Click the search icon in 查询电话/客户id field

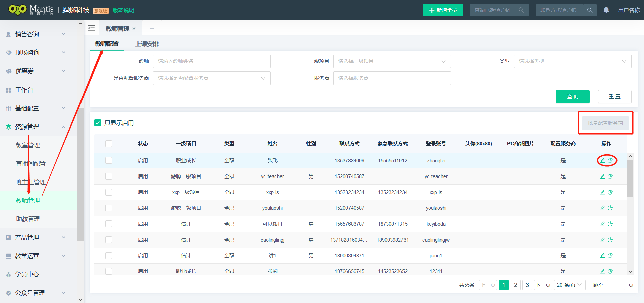(521, 10)
